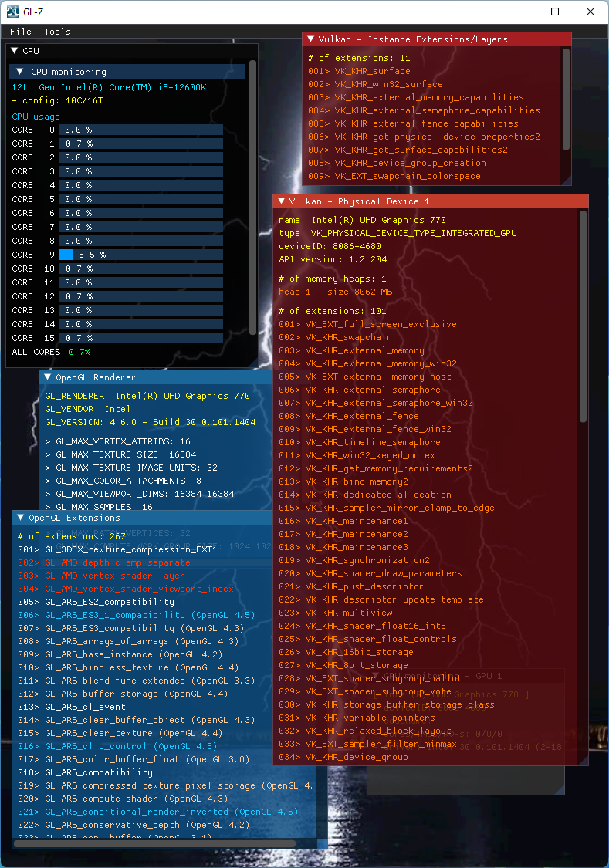The width and height of the screenshot is (609, 868).
Task: Click GL_AMD_vertex_shader_layer entry
Action: (x=101, y=576)
